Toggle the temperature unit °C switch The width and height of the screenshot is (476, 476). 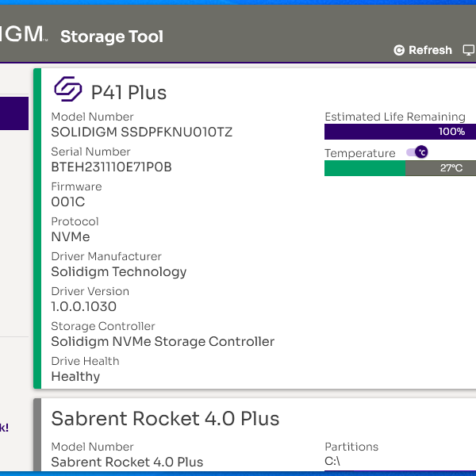tap(417, 152)
